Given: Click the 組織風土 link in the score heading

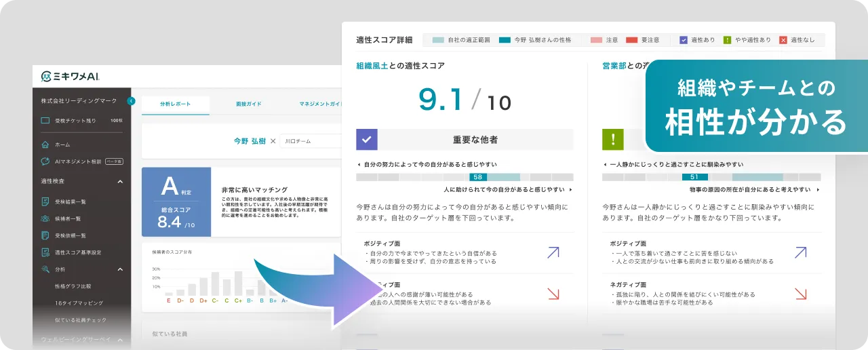Looking at the screenshot, I should [x=372, y=66].
